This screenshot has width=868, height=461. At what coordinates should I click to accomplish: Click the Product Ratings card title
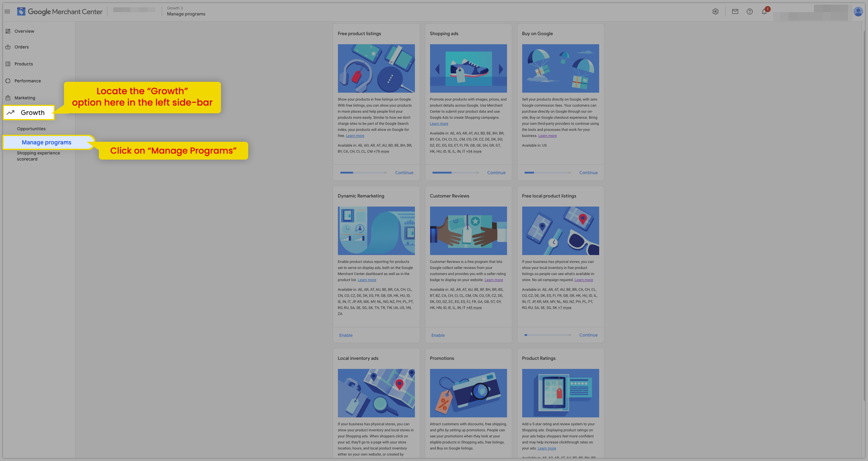click(x=539, y=358)
